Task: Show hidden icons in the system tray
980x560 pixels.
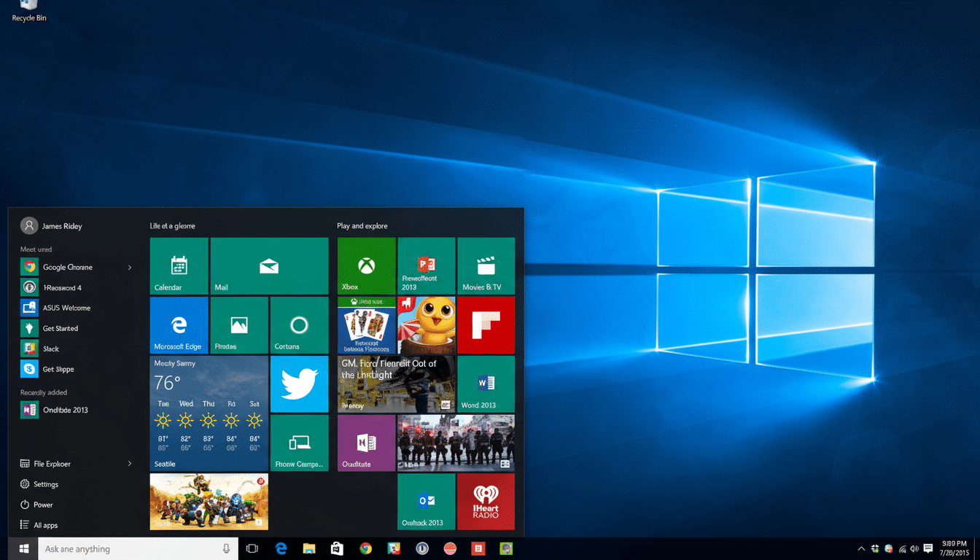Action: coord(861,548)
